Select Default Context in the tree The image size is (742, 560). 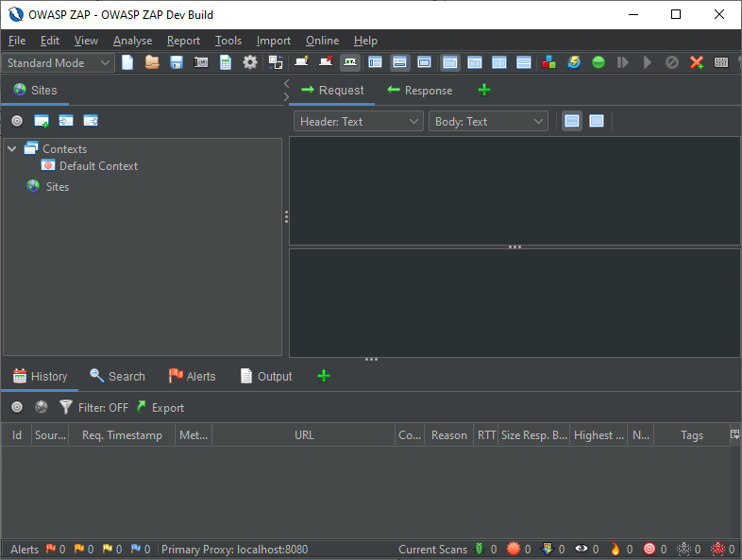[98, 165]
